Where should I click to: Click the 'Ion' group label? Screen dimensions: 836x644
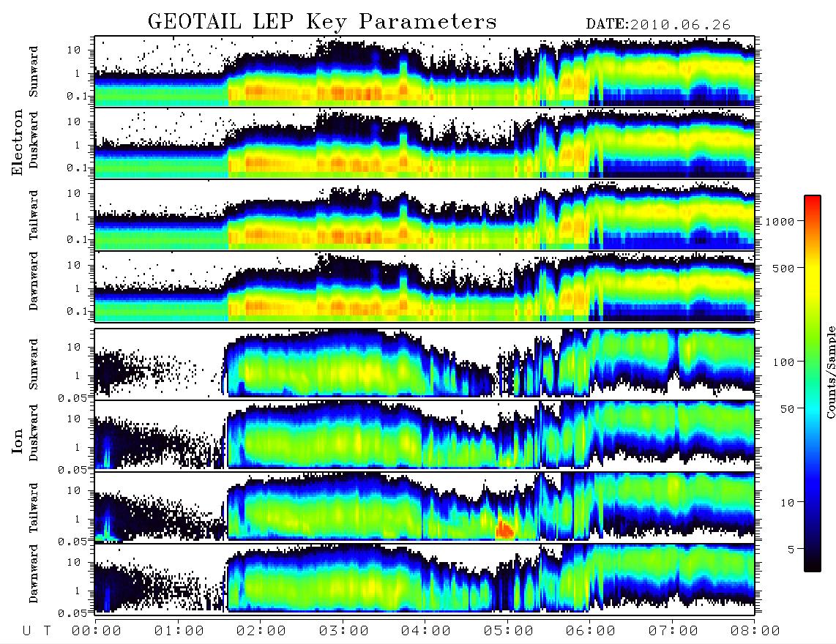coord(18,441)
